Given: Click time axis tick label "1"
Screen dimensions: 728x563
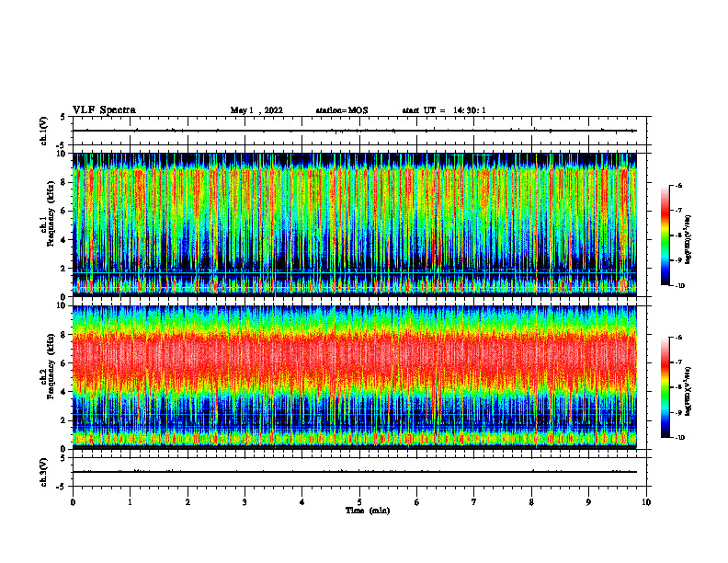Looking at the screenshot, I should tap(130, 502).
